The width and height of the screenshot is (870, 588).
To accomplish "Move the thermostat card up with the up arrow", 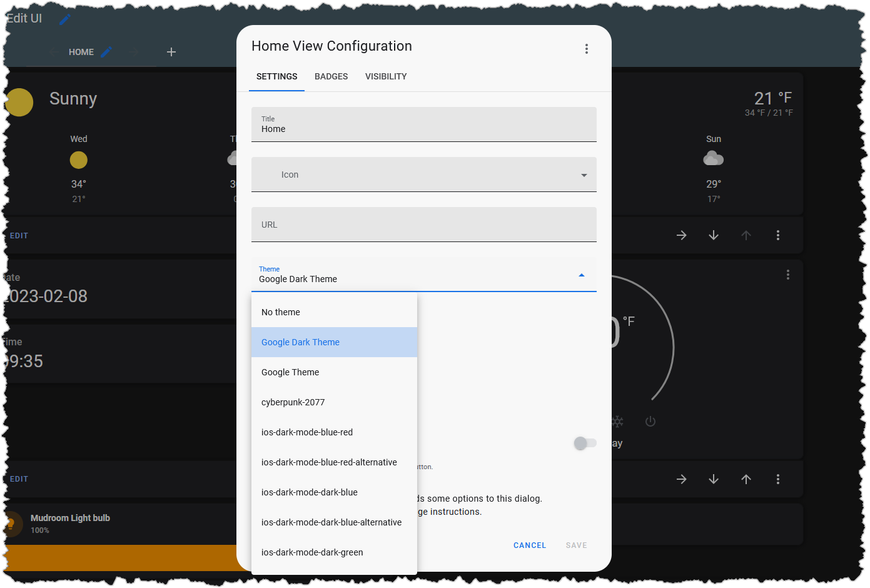I will click(x=746, y=479).
